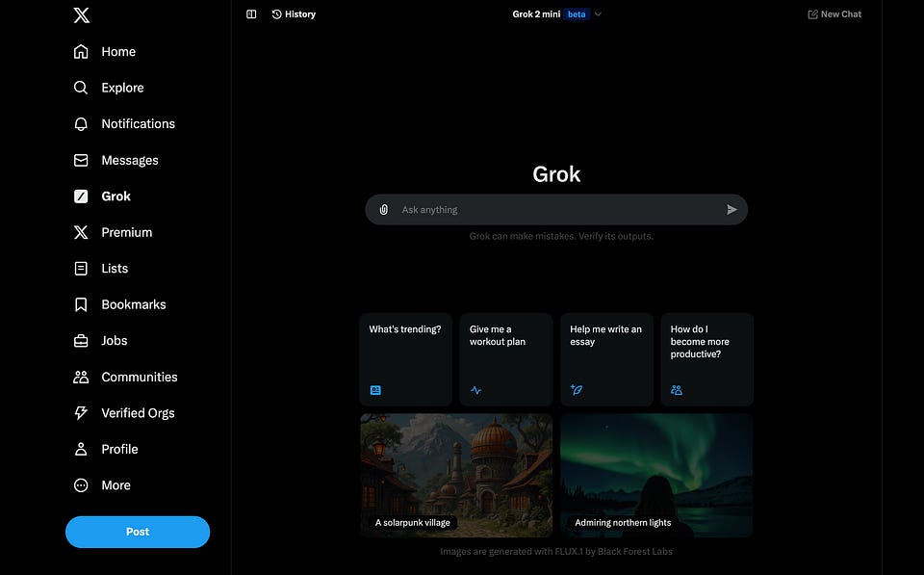Click the paperclip attach icon

[384, 209]
